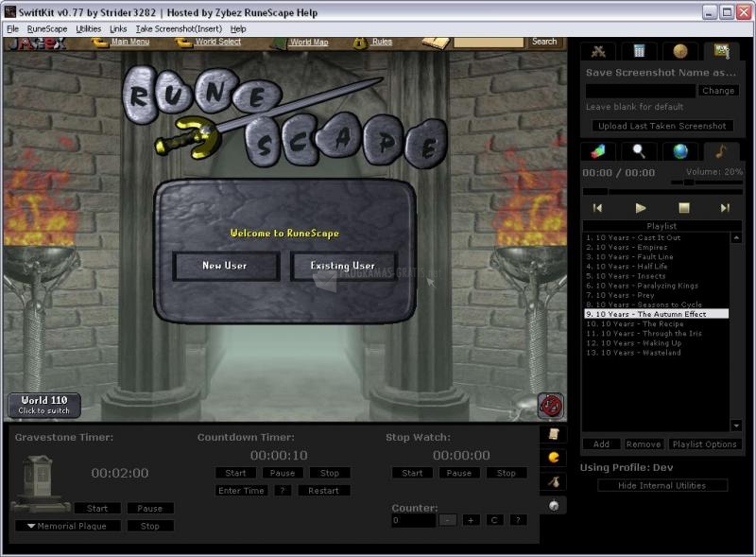Stop music playback with square button
Screen dimensions: 756x557
click(683, 208)
